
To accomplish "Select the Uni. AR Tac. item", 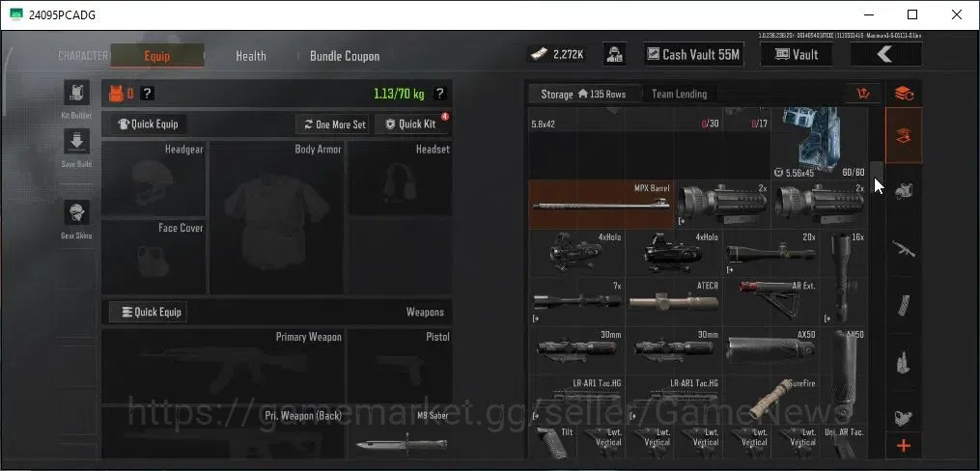I will (x=844, y=442).
